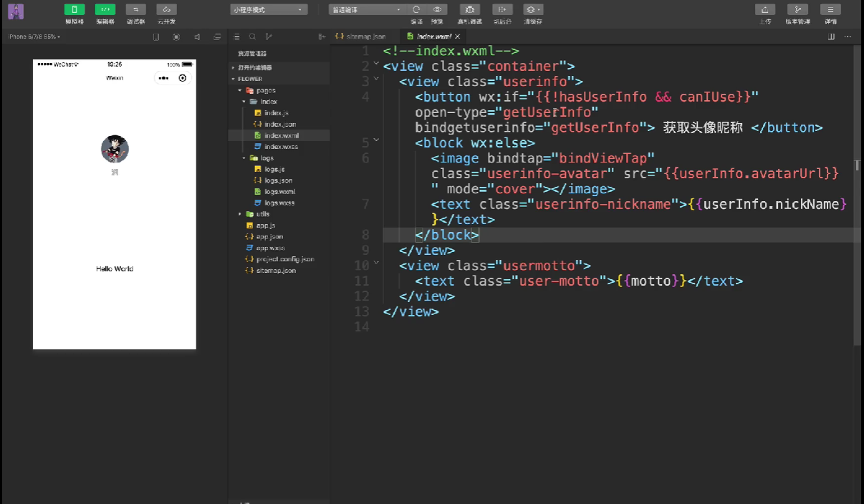Click the simulator detach window icon
Viewport: 864px width, 504px height.
[217, 37]
